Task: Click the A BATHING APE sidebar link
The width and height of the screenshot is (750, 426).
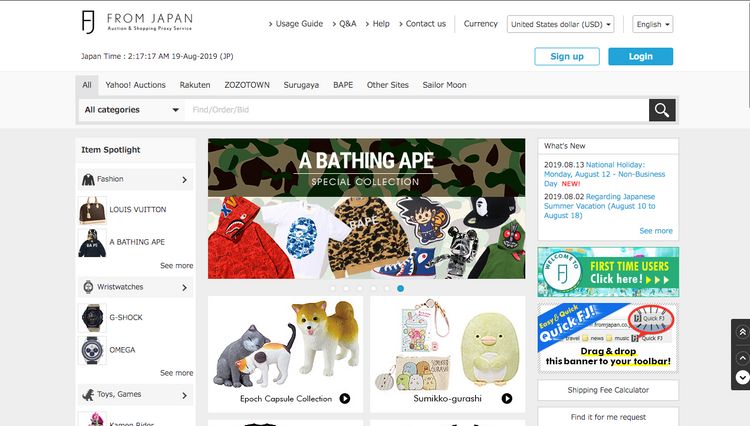Action: (137, 242)
